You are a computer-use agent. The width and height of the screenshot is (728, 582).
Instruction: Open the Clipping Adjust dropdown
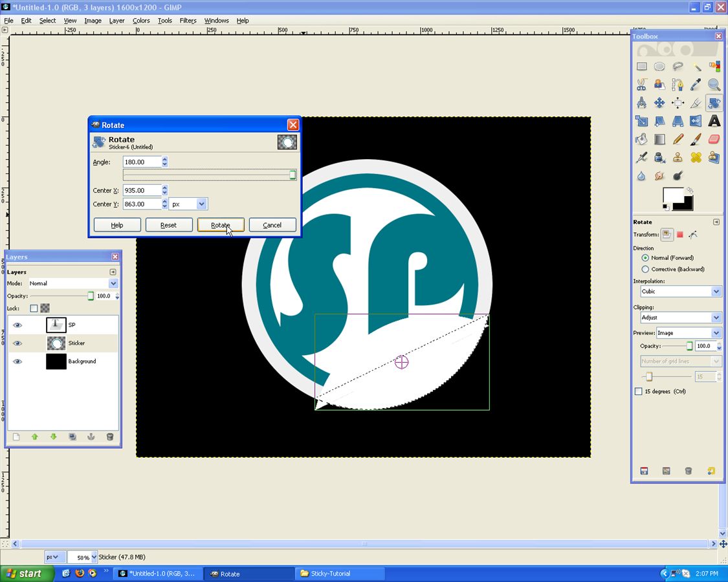(x=681, y=318)
